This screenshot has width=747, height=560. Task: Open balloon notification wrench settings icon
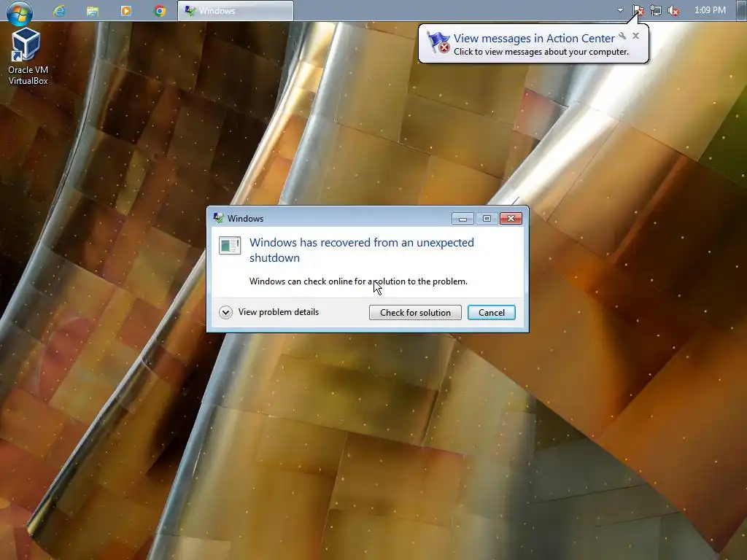pos(622,36)
